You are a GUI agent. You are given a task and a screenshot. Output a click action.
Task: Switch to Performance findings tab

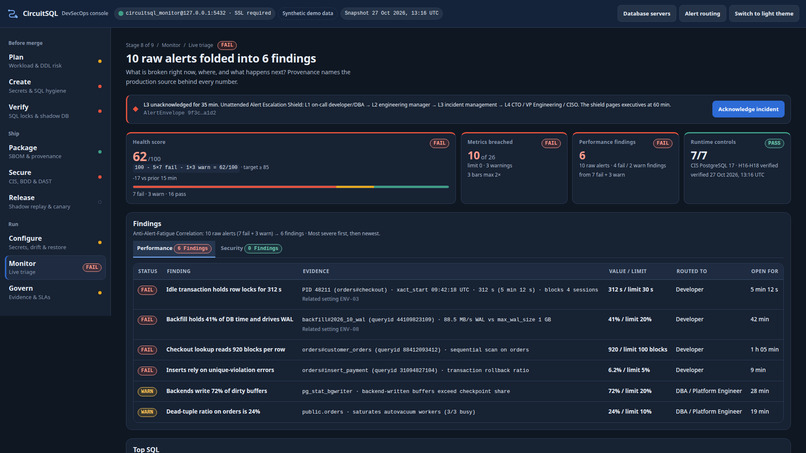(174, 248)
